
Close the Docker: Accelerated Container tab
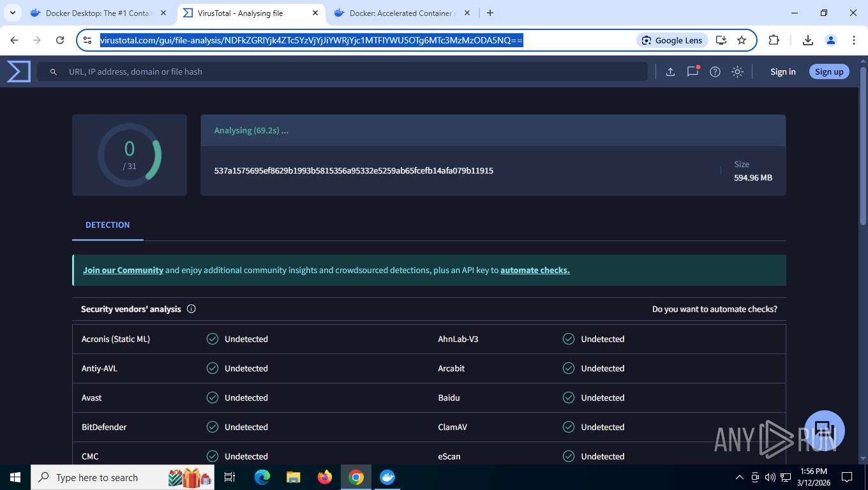(467, 13)
